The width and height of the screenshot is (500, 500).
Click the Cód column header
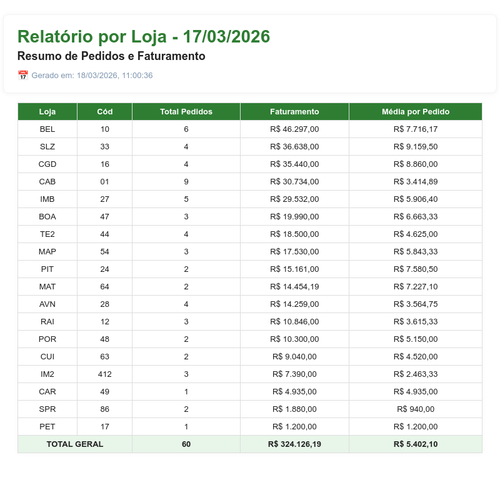[105, 112]
